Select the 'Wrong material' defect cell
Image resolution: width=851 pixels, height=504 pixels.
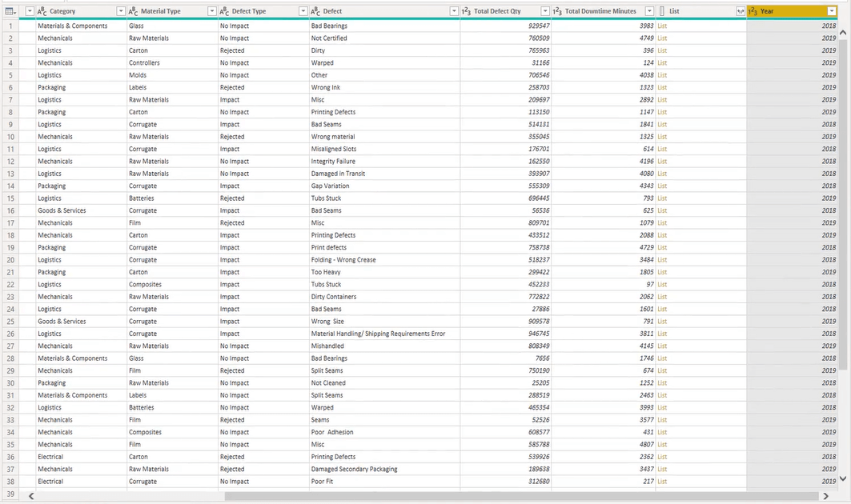point(385,137)
